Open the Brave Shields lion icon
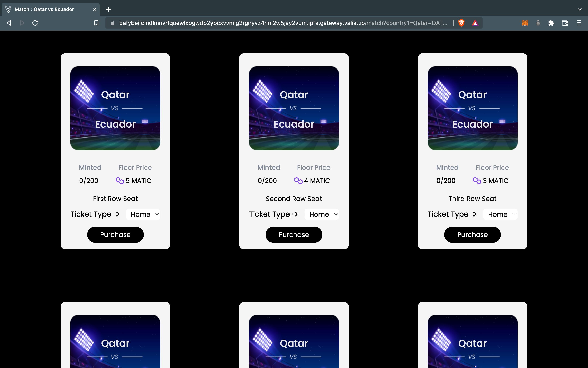 (x=461, y=23)
